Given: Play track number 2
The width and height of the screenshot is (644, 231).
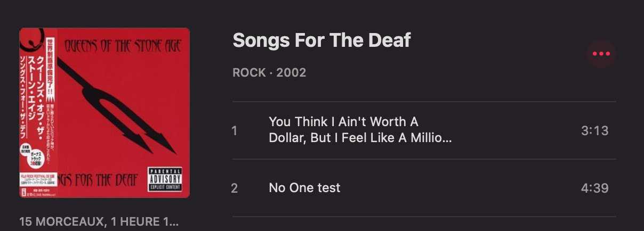Looking at the screenshot, I should (x=235, y=188).
